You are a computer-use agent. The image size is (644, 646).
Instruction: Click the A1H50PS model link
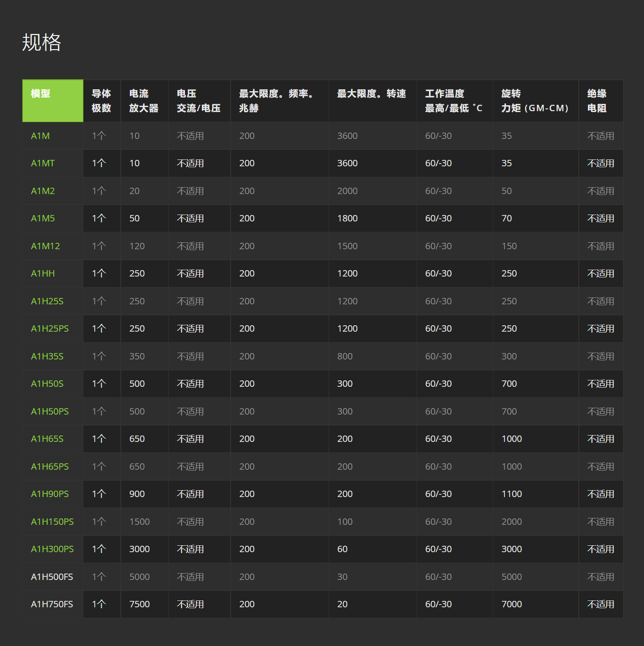pyautogui.click(x=50, y=411)
